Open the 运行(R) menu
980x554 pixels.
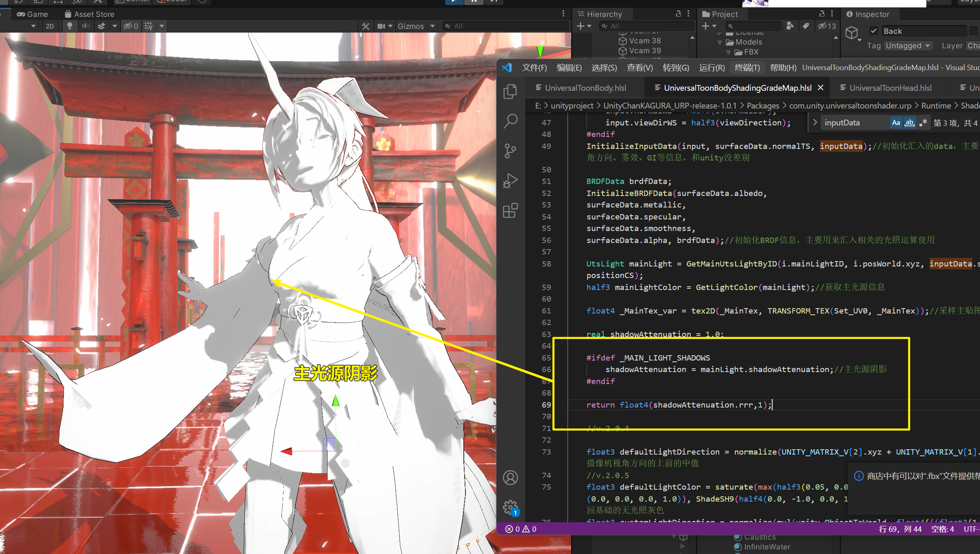click(712, 68)
